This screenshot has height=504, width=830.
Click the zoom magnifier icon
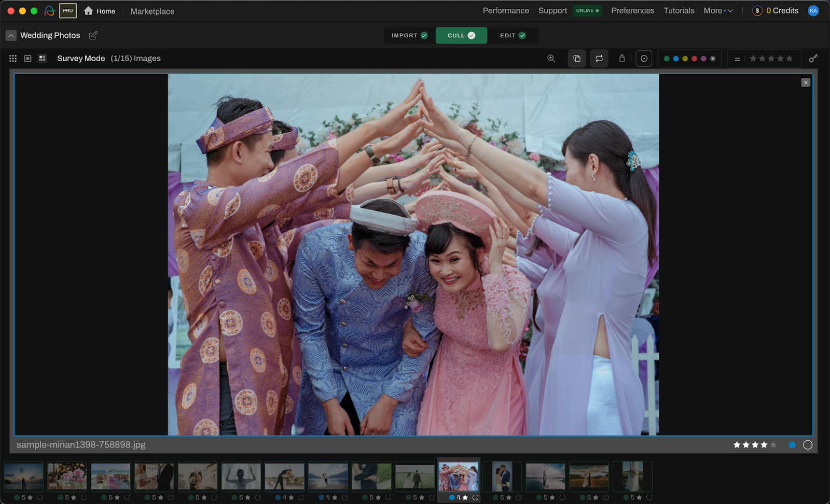tap(551, 59)
